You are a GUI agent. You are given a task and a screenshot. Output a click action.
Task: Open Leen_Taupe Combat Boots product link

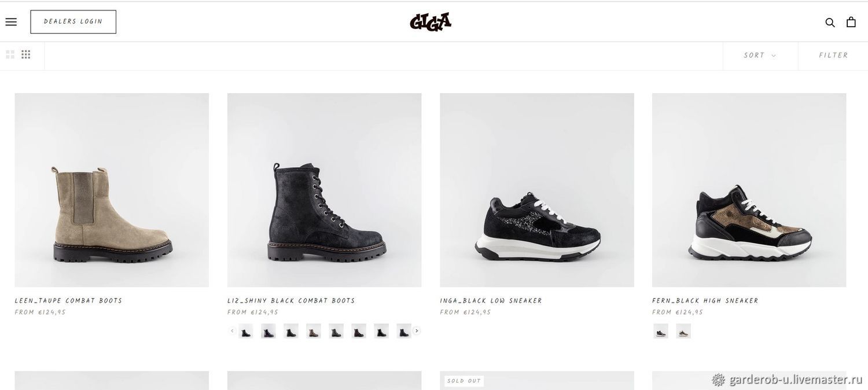pos(69,301)
